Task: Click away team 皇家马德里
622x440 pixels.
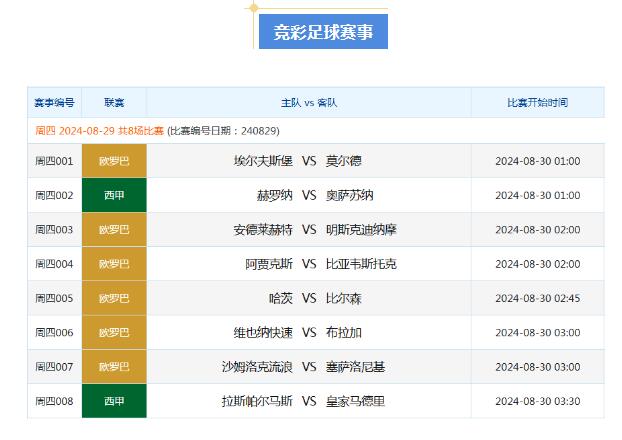Action: [x=355, y=401]
